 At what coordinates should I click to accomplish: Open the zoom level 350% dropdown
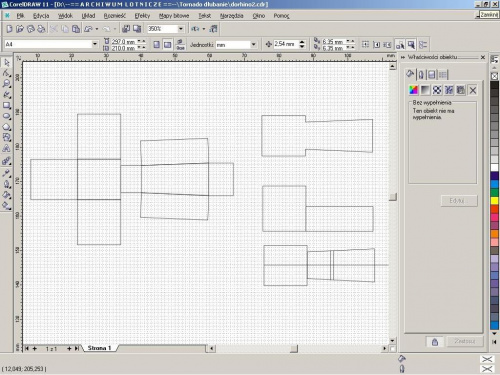coord(181,29)
